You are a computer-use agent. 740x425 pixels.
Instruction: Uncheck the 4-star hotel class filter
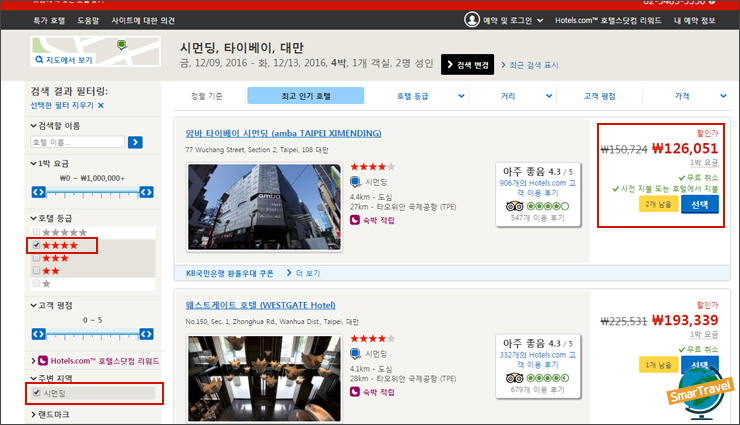pyautogui.click(x=36, y=245)
